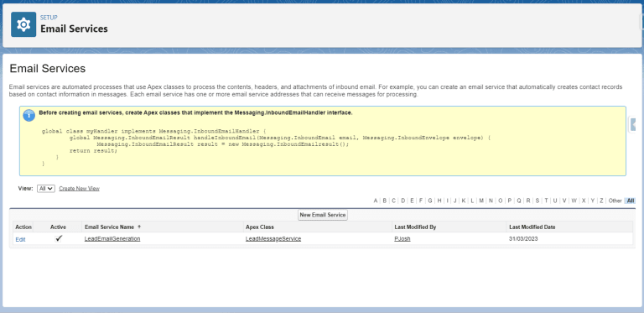Click the Last Modified Date column header

click(x=532, y=227)
